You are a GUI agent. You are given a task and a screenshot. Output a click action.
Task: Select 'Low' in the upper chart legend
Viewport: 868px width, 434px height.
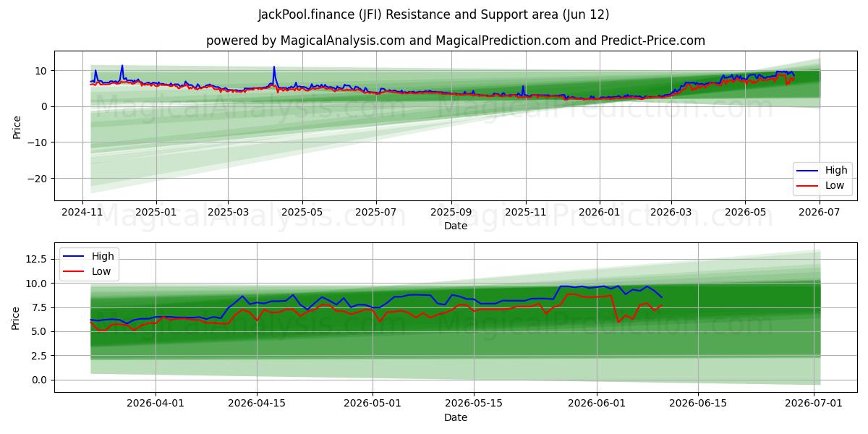click(x=835, y=186)
